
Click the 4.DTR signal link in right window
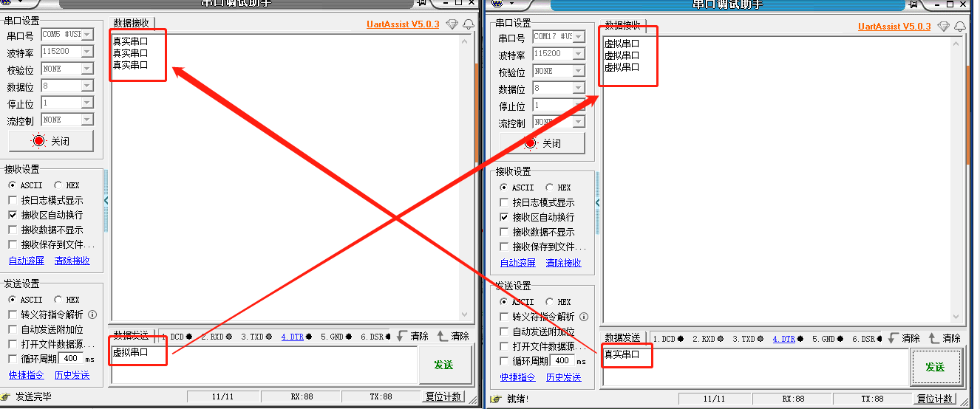pyautogui.click(x=783, y=339)
